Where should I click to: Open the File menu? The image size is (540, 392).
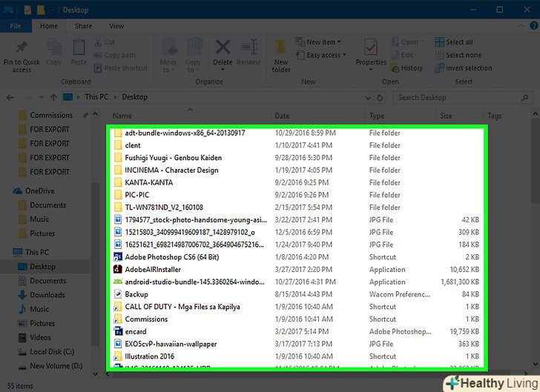(15, 26)
